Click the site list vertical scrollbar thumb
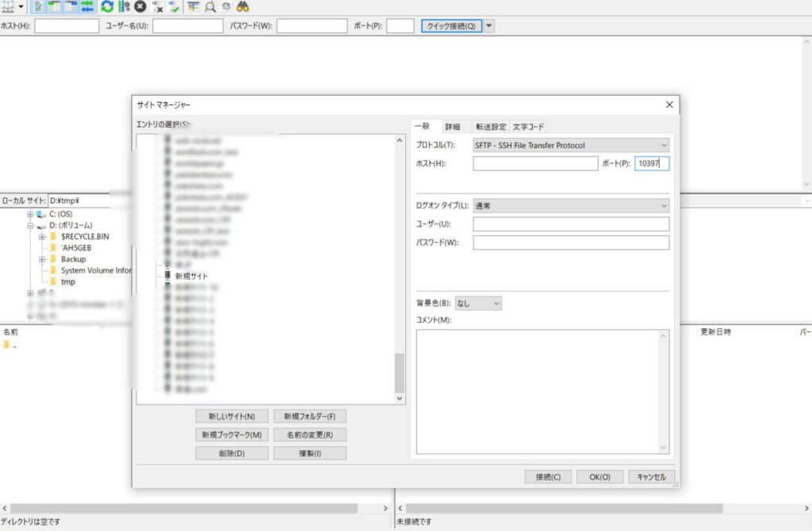Viewport: 812px width, 531px height. pyautogui.click(x=400, y=372)
